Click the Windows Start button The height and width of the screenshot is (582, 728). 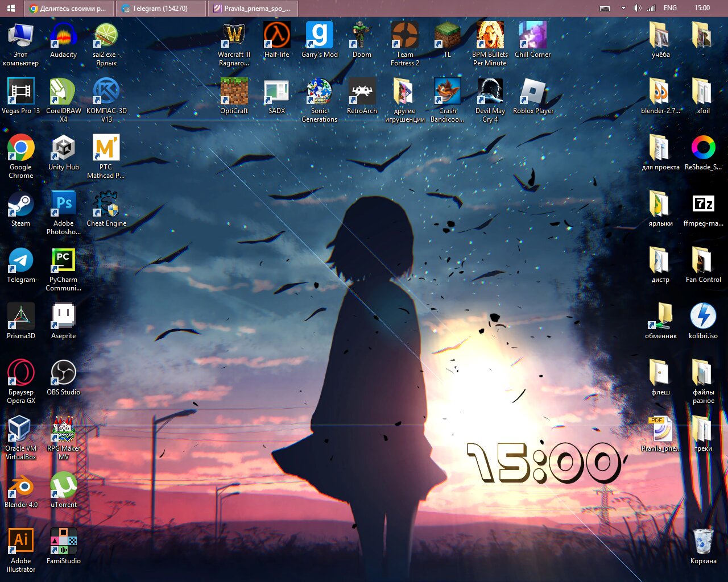pos(11,8)
